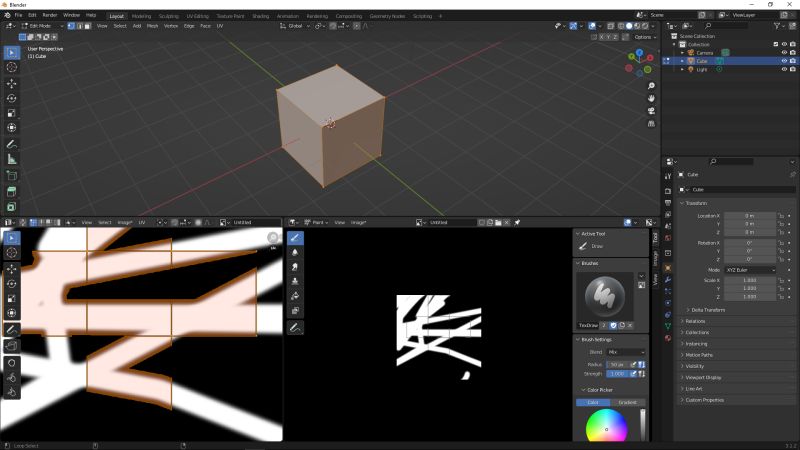Select the Soften tool in image editor
The width and height of the screenshot is (800, 450).
(x=295, y=252)
